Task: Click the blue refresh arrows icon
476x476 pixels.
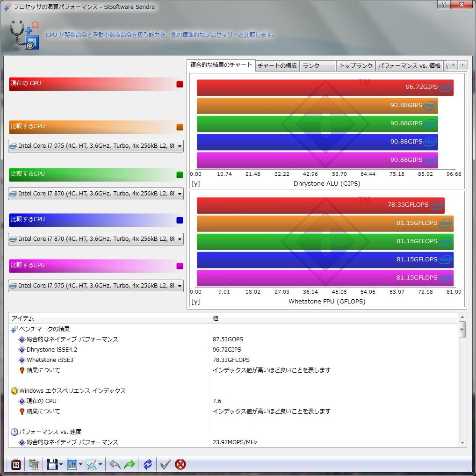Action: 148,464
